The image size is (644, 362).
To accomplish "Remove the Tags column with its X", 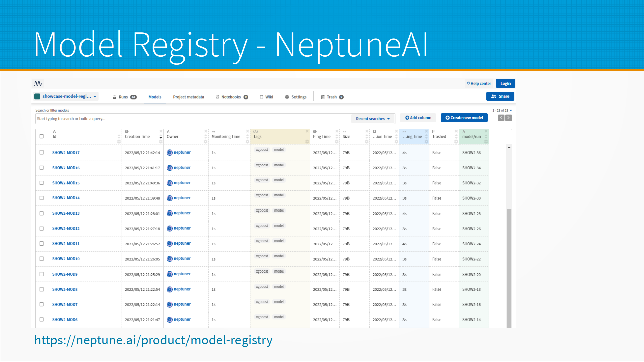I will (x=307, y=131).
